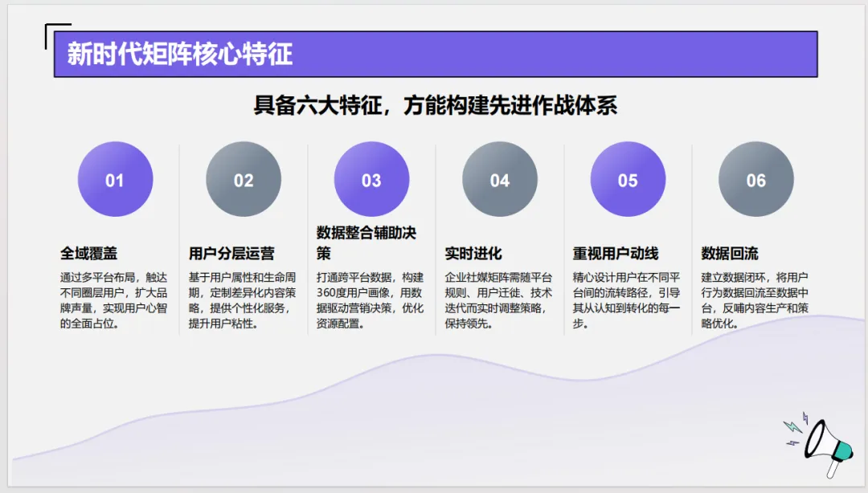Click the paragraph starting 通过多平台布局
This screenshot has height=493, width=868.
point(113,300)
